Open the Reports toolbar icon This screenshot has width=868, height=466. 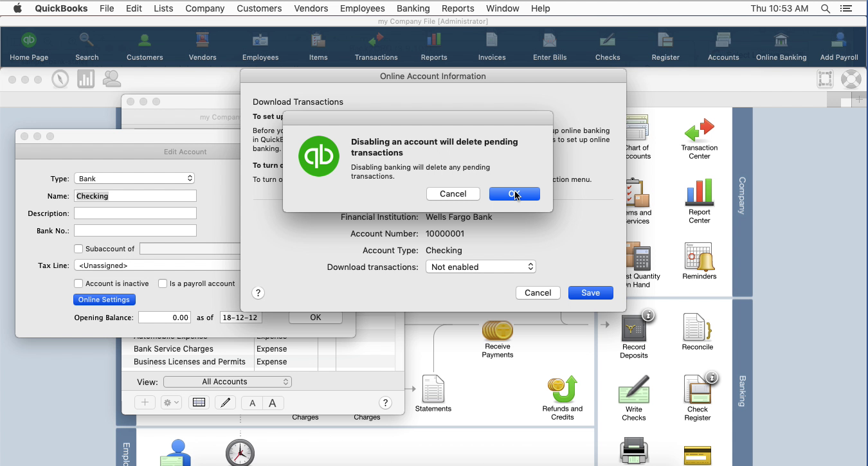[434, 47]
